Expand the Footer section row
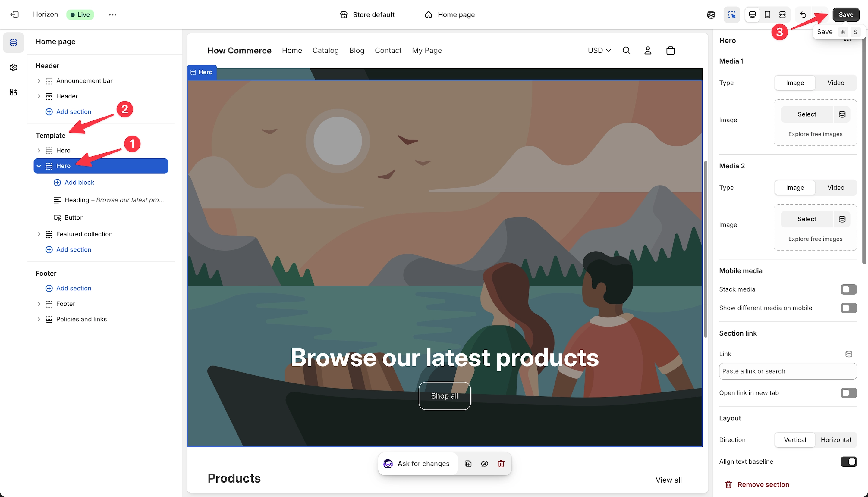 pyautogui.click(x=39, y=304)
